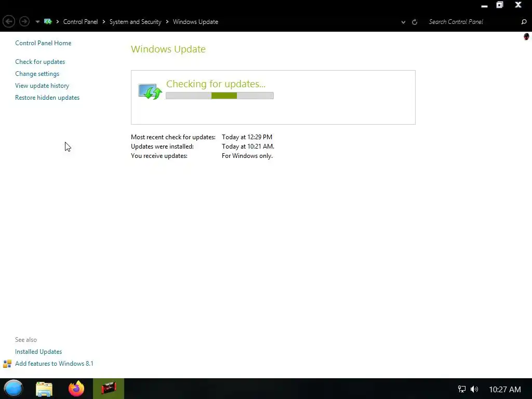Select the Windows Update breadcrumb
Image resolution: width=532 pixels, height=399 pixels.
tap(195, 22)
